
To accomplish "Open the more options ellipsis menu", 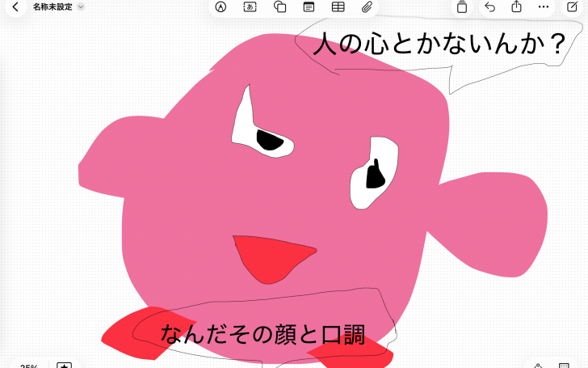I will (x=544, y=6).
